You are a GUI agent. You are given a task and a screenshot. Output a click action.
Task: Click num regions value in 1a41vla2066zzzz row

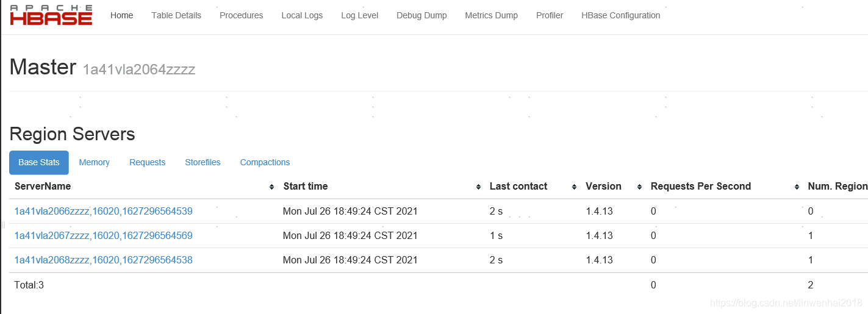(811, 212)
